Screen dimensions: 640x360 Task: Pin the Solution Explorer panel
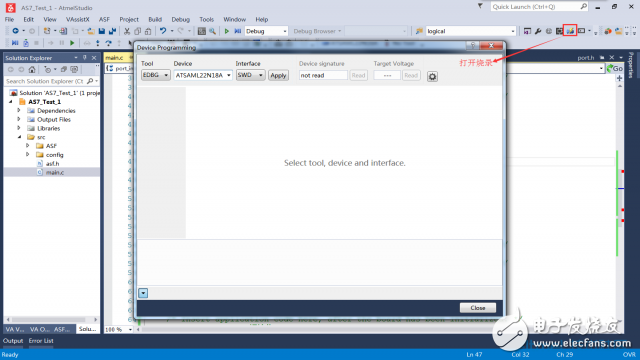[x=84, y=58]
